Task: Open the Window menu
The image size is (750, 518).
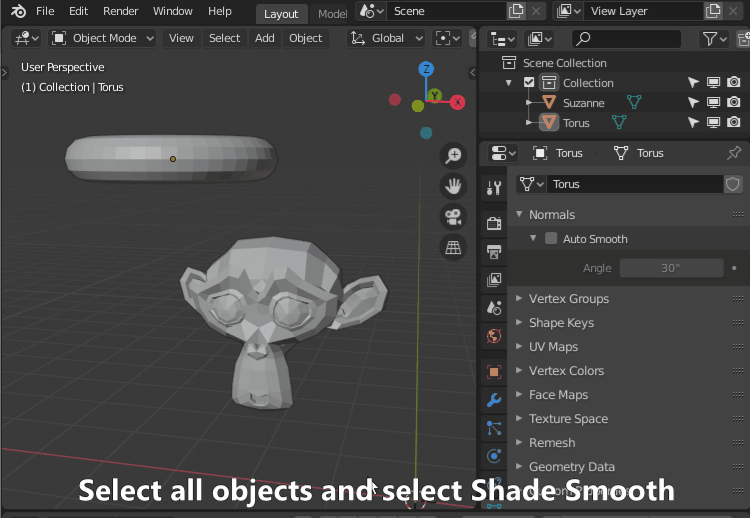Action: coord(173,11)
